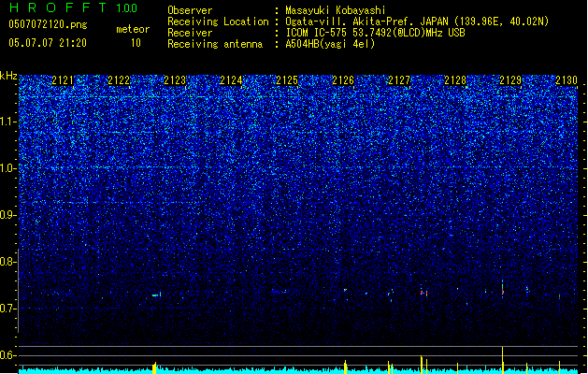
Task: Click the 0.6 kHz frequency axis label
Action: (x=7, y=355)
